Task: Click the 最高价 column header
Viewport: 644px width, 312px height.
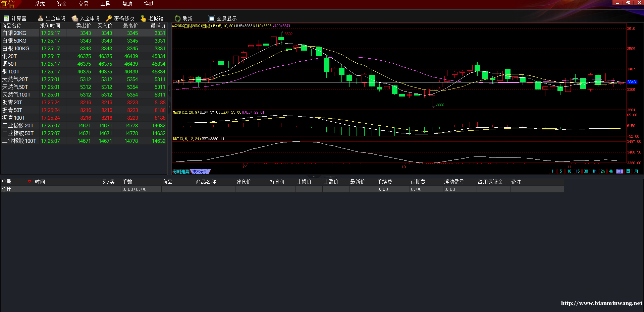Action: tap(130, 25)
